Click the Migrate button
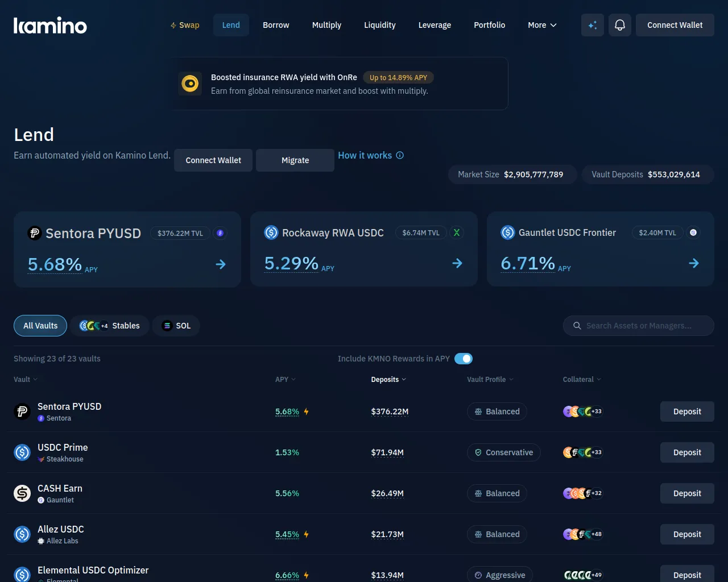Screen dimensions: 728x582 (x=295, y=160)
